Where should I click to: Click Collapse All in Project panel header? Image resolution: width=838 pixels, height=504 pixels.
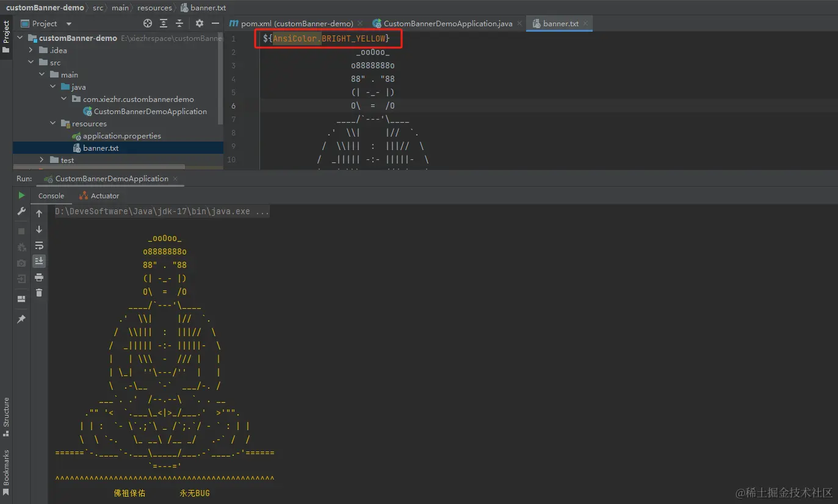[x=180, y=23]
